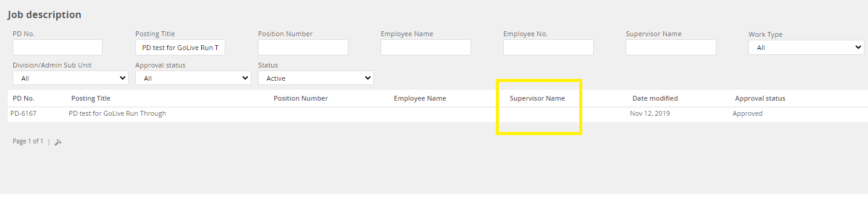
Task: Click the Supervisor Name filter input
Action: [x=671, y=48]
